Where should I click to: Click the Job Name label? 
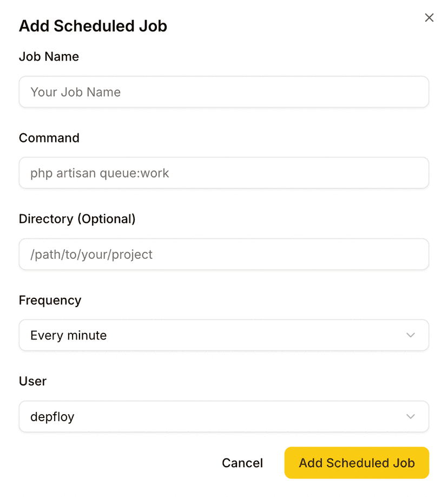point(49,56)
